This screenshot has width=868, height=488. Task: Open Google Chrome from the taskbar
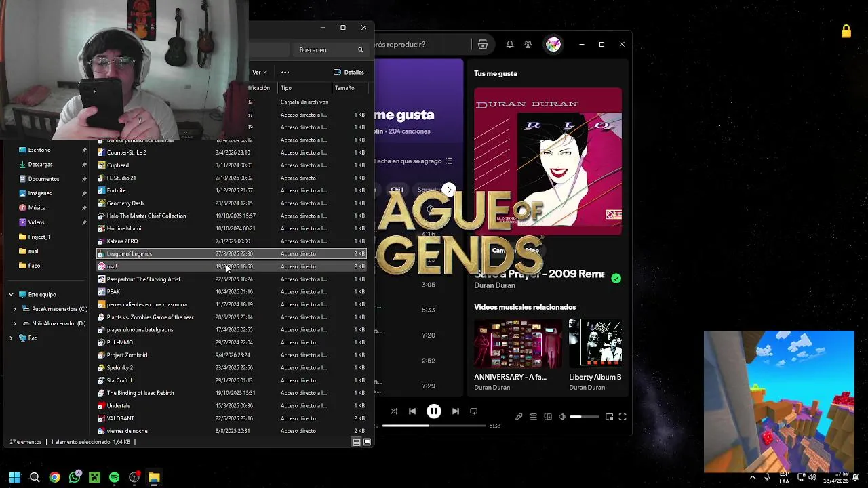[54, 477]
